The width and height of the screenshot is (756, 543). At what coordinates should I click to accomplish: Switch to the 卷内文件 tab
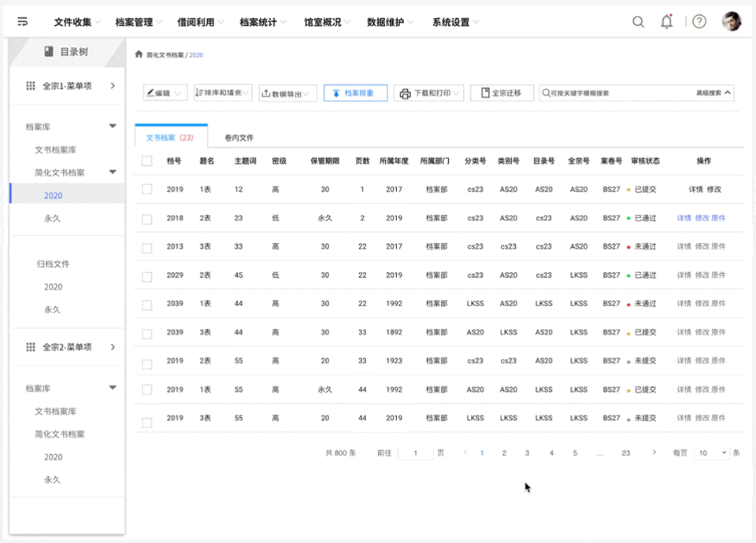(x=238, y=136)
